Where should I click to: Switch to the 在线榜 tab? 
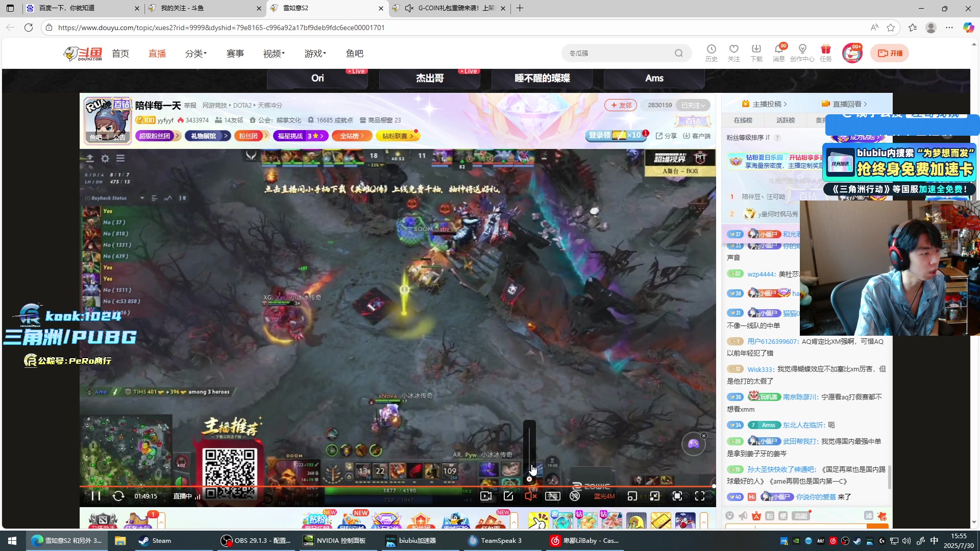[x=743, y=120]
